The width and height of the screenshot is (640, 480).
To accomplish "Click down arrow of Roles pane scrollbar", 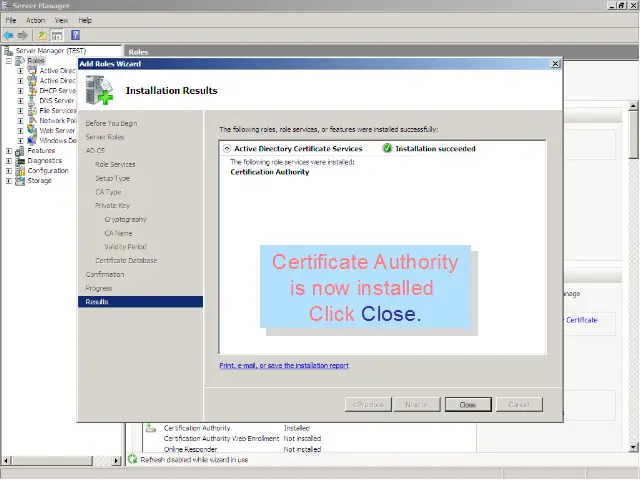I will coord(633,447).
